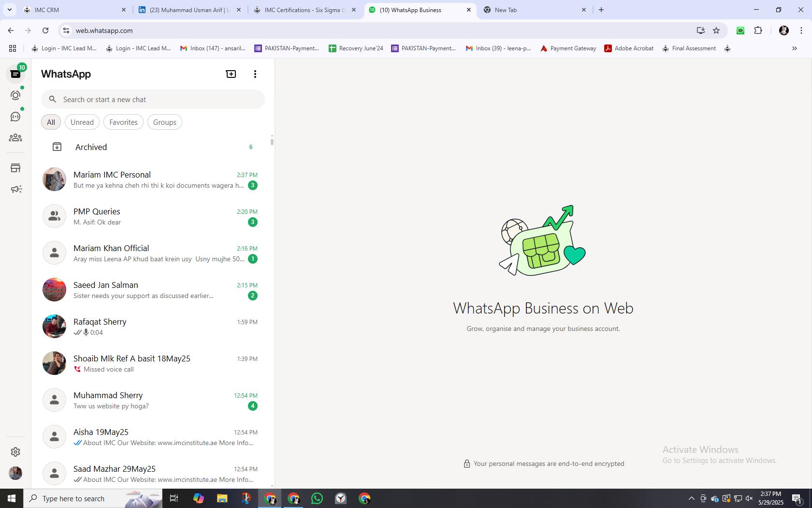Switch to IMC Certifications Six Sigma tab
This screenshot has height=508, width=812.
304,10
